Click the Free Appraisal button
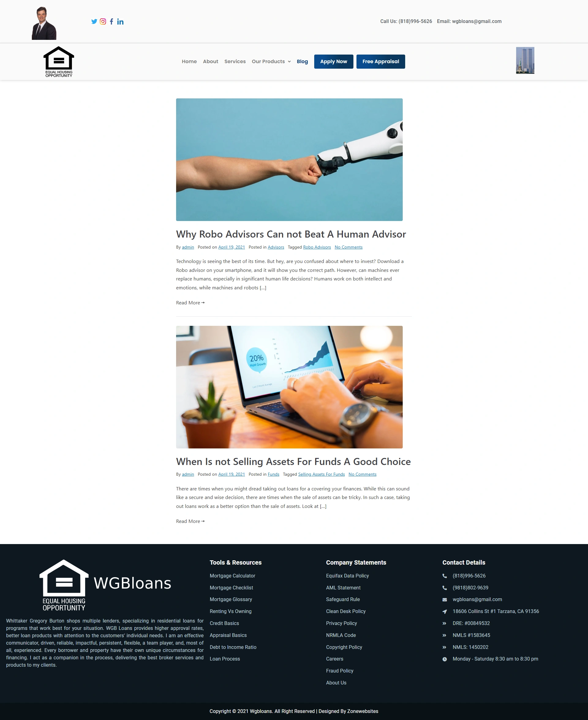Viewport: 588px width, 720px height. click(x=381, y=61)
